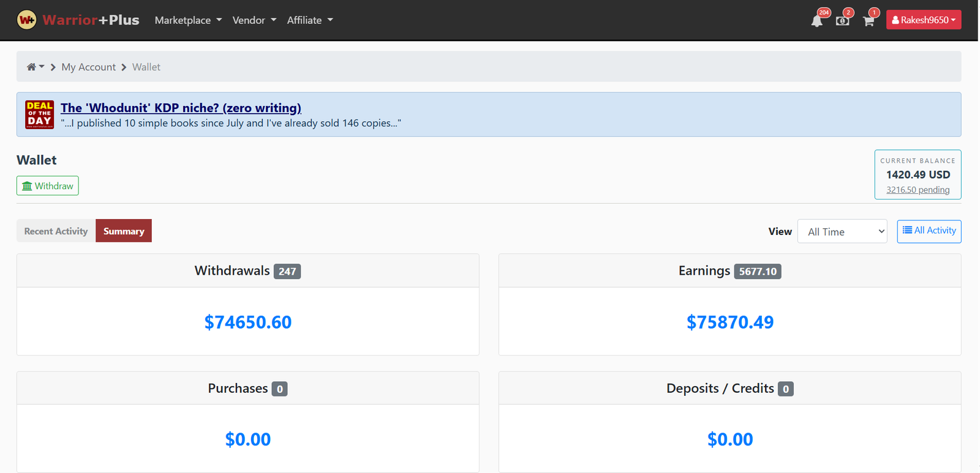980x473 pixels.
Task: Open the shopping cart icon
Action: tap(869, 21)
